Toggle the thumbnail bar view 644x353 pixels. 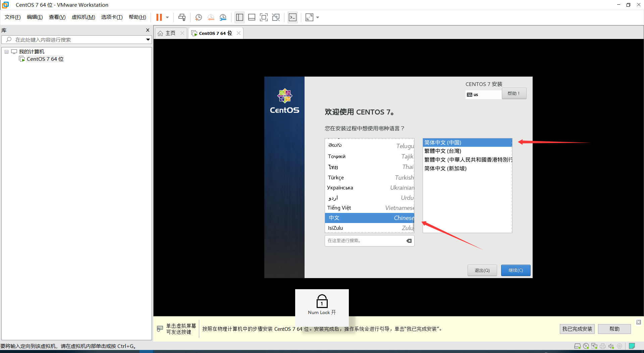(252, 17)
